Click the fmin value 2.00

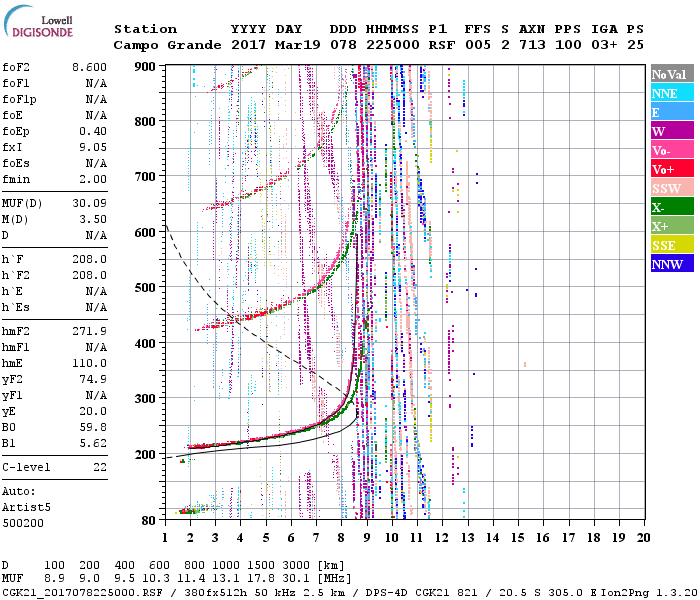point(93,179)
